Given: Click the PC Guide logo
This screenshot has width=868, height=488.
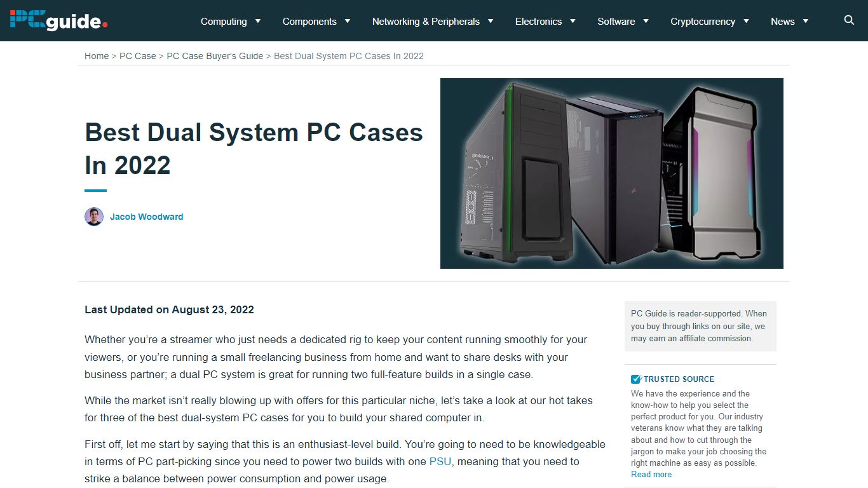Looking at the screenshot, I should click(x=58, y=20).
